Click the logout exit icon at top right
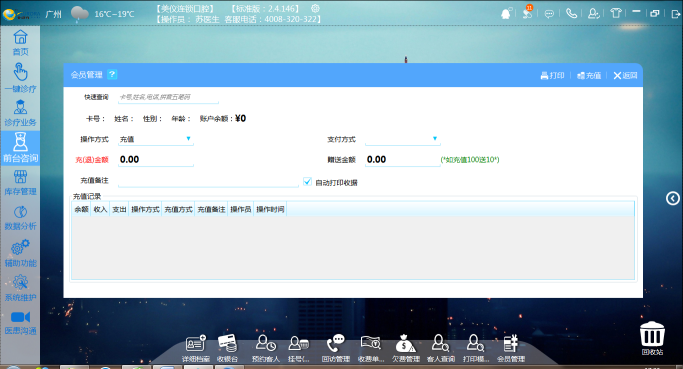Image resolution: width=683 pixels, height=369 pixels. (676, 14)
